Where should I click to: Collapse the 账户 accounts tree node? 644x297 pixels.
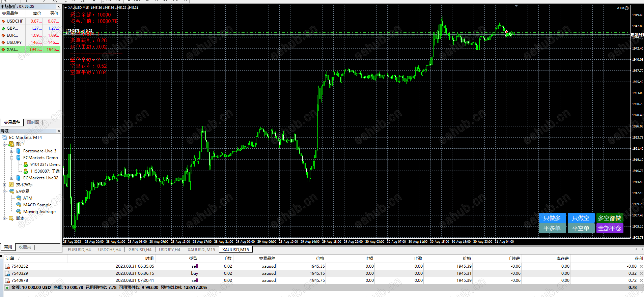tap(5, 144)
